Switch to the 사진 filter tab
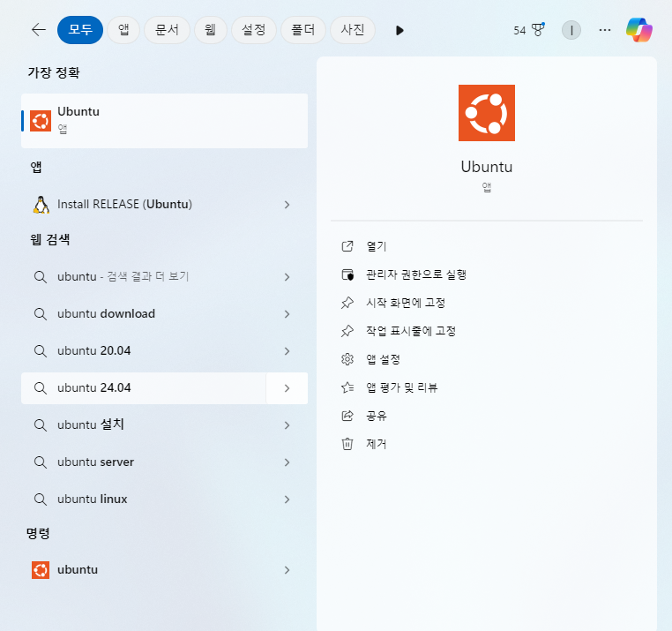 coord(352,30)
